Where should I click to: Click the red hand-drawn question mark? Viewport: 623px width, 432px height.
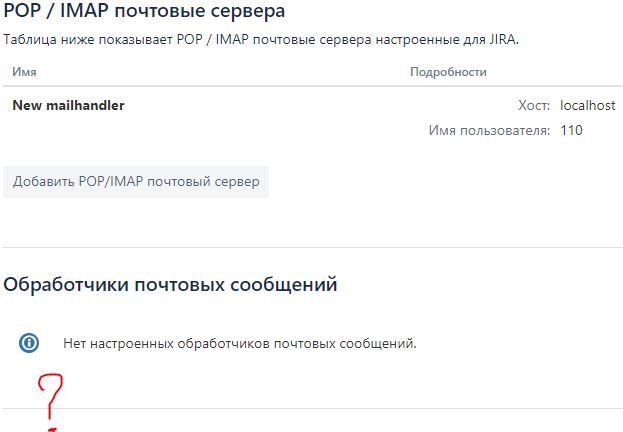50,396
